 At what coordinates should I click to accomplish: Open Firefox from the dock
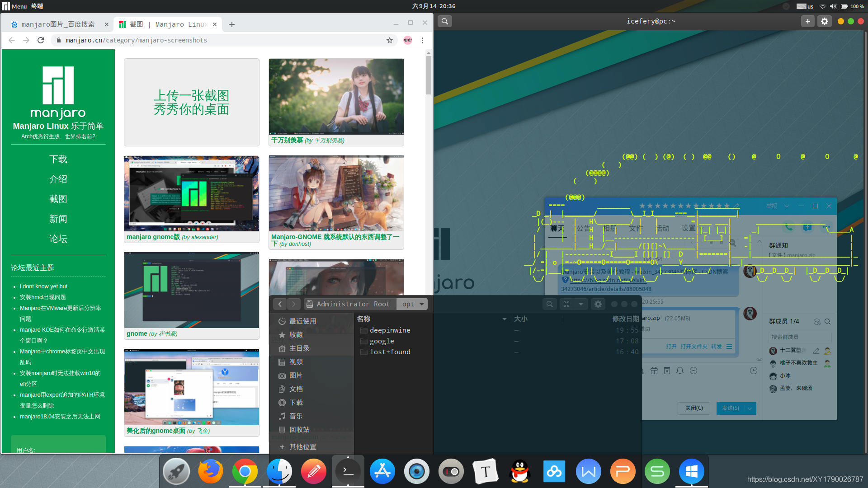211,471
